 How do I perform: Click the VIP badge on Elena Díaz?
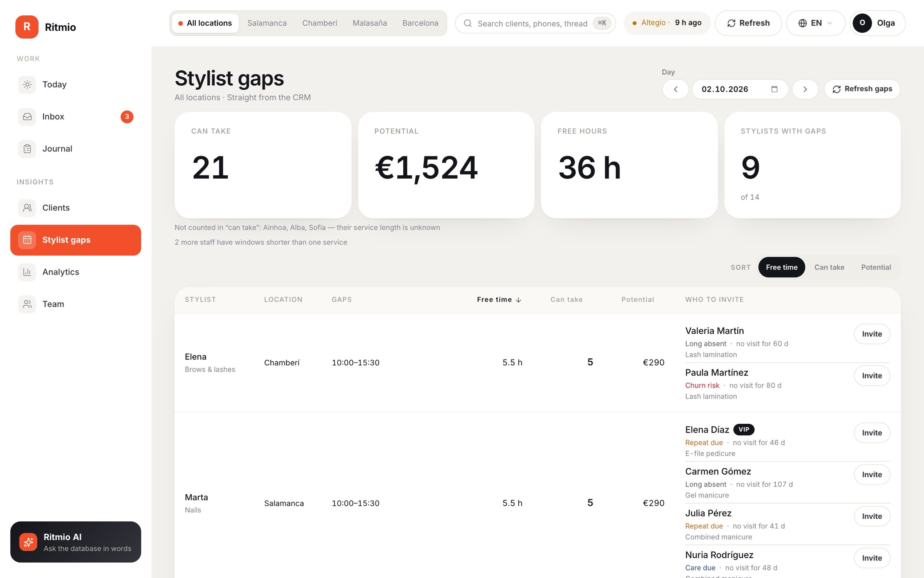743,430
